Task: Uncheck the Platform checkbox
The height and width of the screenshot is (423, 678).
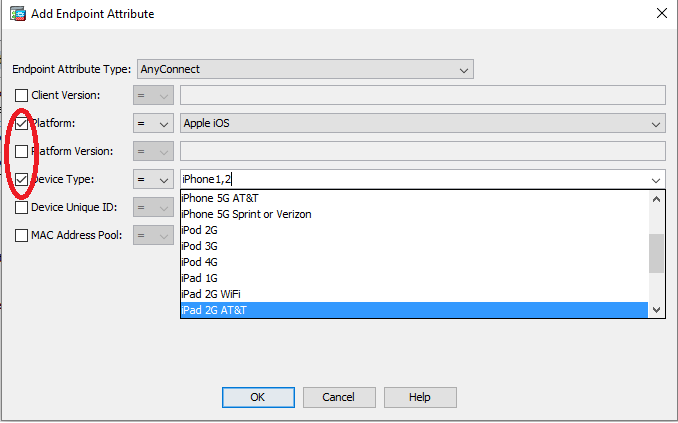Action: [x=21, y=123]
